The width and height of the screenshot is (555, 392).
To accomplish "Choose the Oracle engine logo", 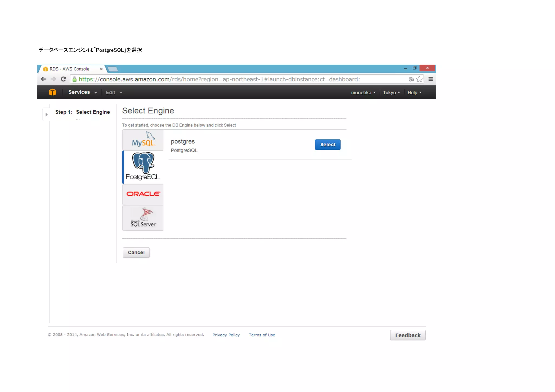I will (x=143, y=194).
